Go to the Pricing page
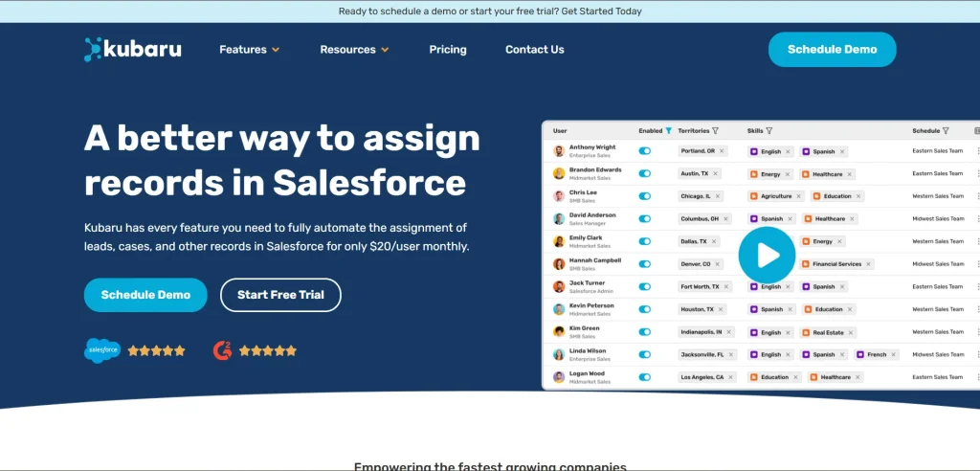 (448, 50)
